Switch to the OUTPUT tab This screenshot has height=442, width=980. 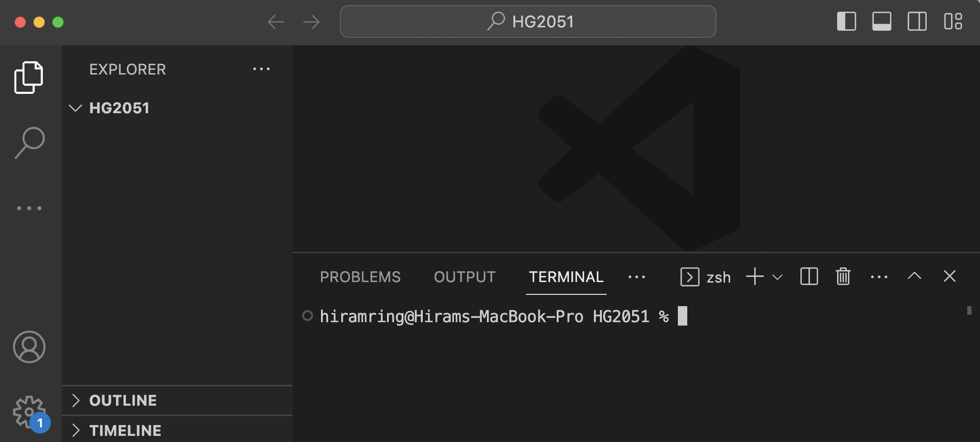click(x=464, y=277)
